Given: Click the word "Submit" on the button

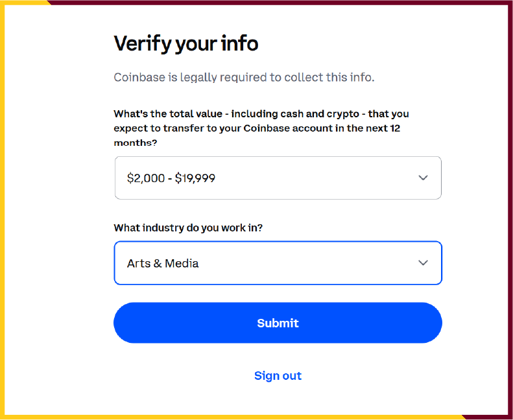Looking at the screenshot, I should tap(278, 323).
